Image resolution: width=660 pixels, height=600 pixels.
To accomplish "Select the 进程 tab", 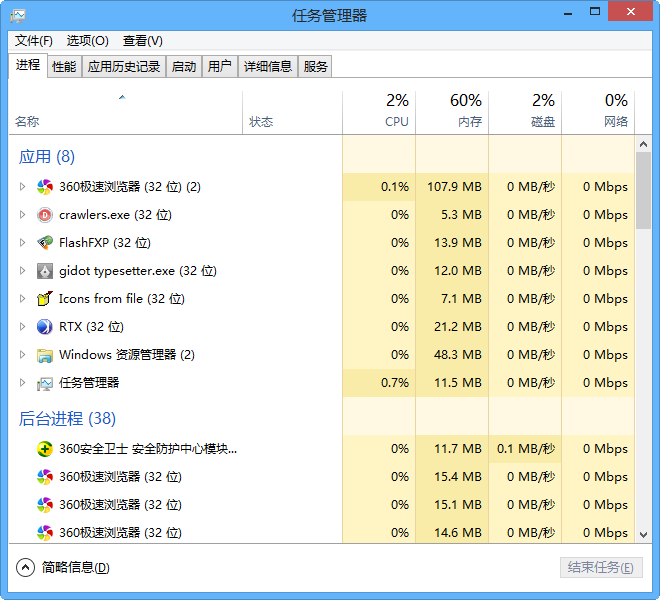I will 28,65.
